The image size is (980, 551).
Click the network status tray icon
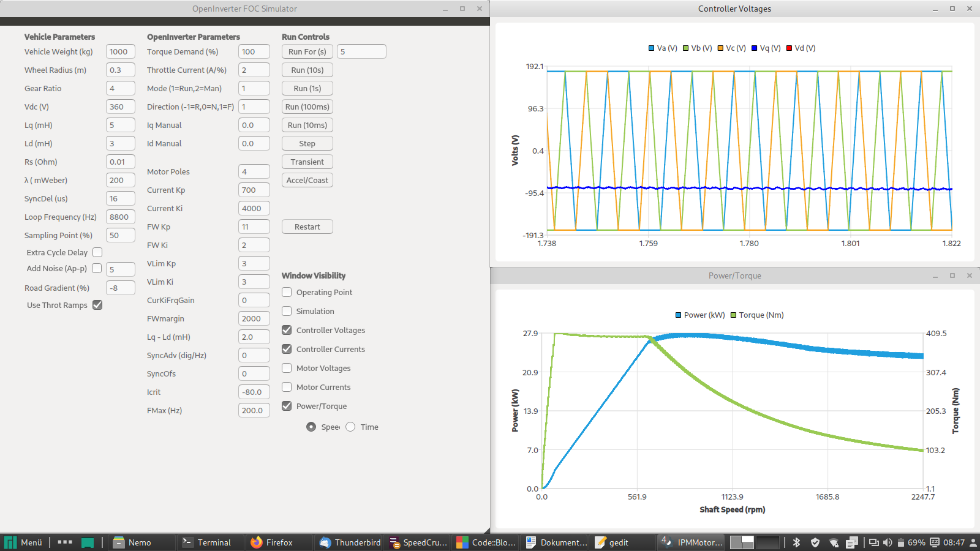pos(834,542)
